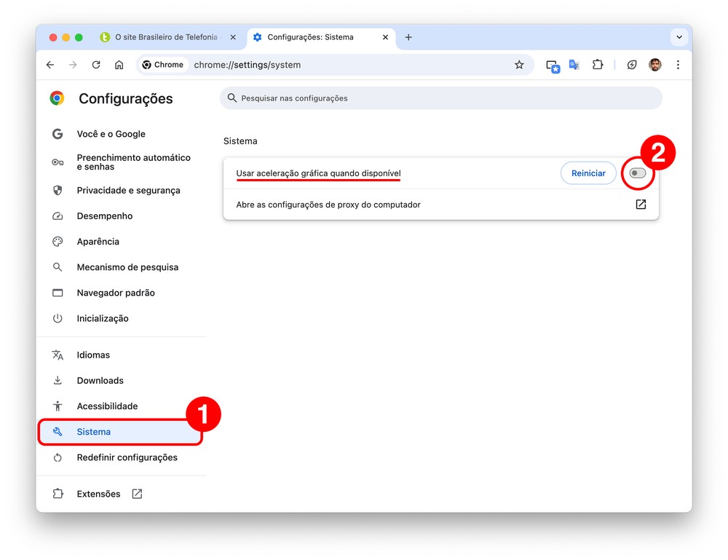Click the download-arrow icon beside Downloads

coord(58,380)
